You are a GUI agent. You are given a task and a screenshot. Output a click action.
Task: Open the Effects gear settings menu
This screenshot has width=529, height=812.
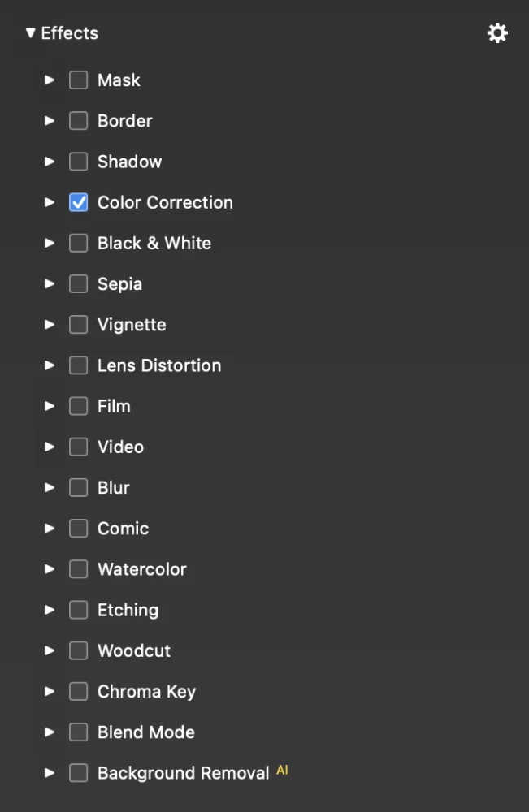[497, 33]
